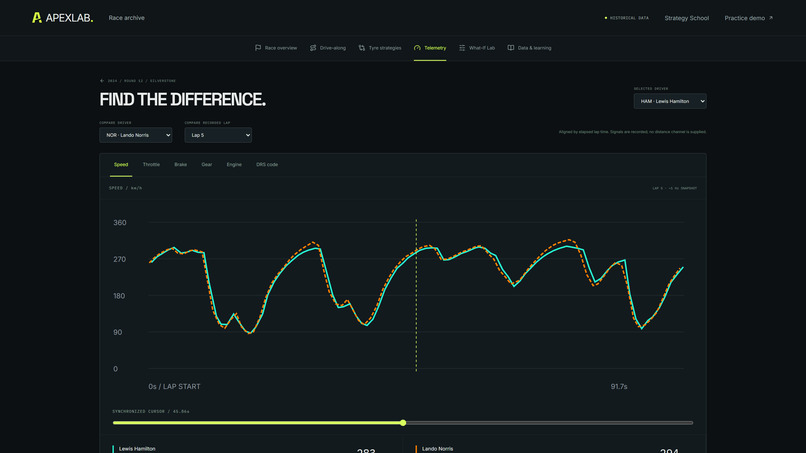Screen dimensions: 806x453
Task: Click the '0s / LAP START' axis label
Action: 174,387
